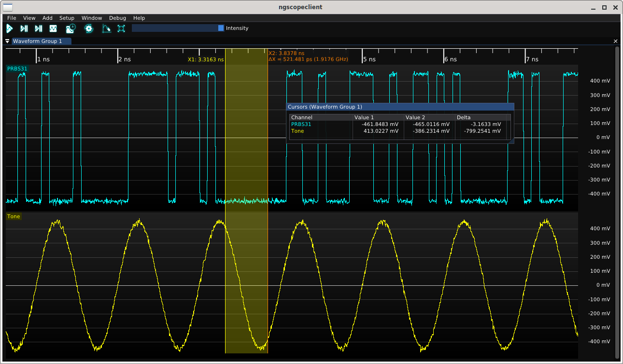This screenshot has height=364, width=623.
Task: Click the 5 ns timeline label
Action: click(x=369, y=59)
